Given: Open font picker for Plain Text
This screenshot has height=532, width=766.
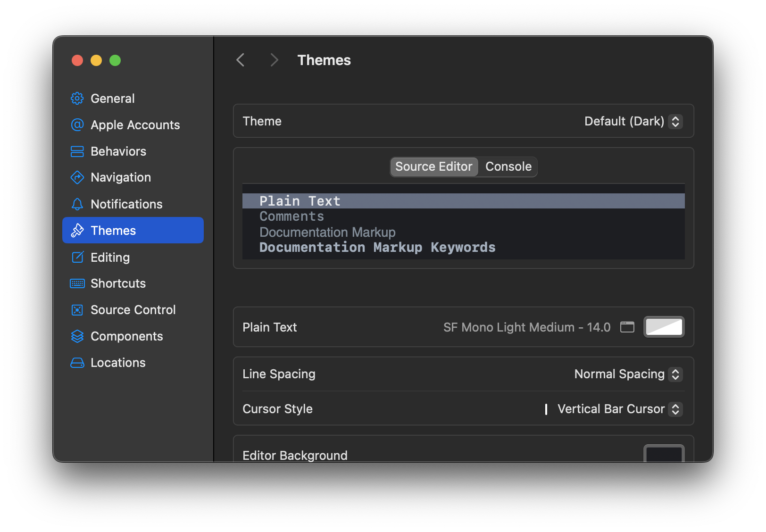Looking at the screenshot, I should coord(627,327).
